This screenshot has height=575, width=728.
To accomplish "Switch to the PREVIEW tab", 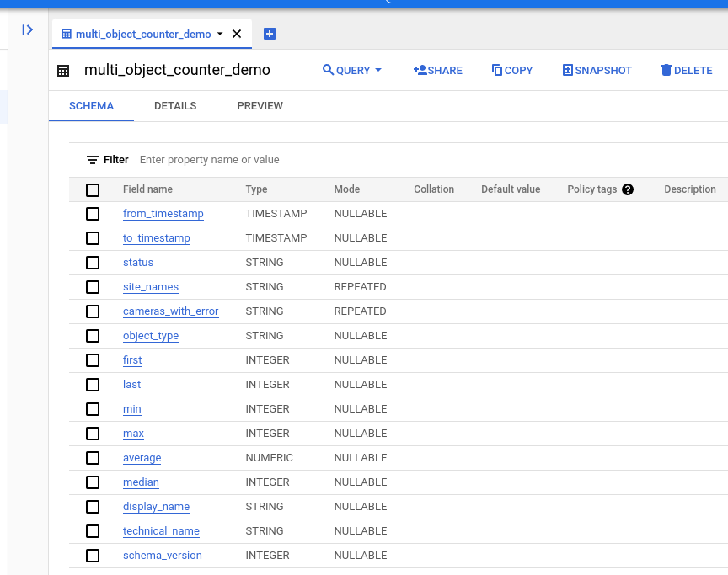I will coord(260,106).
